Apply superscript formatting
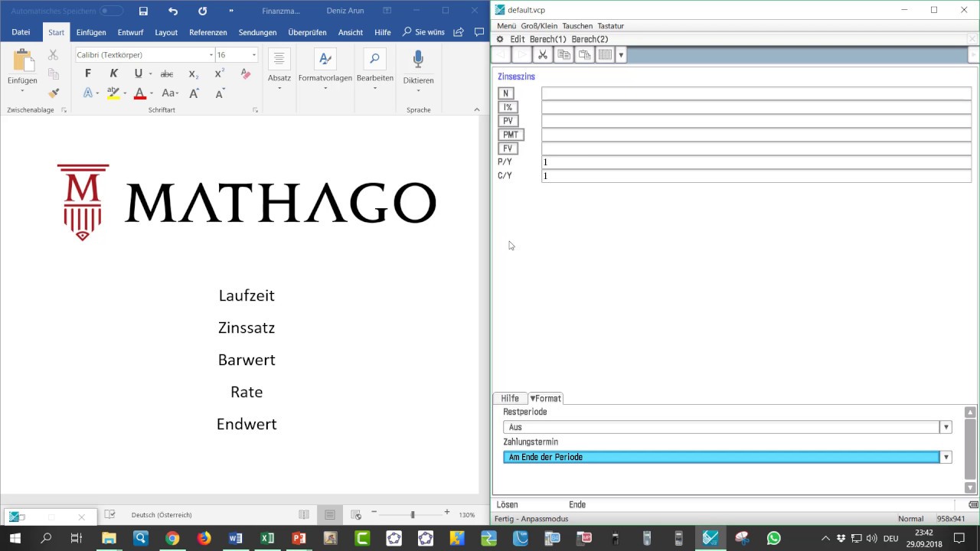 tap(219, 73)
